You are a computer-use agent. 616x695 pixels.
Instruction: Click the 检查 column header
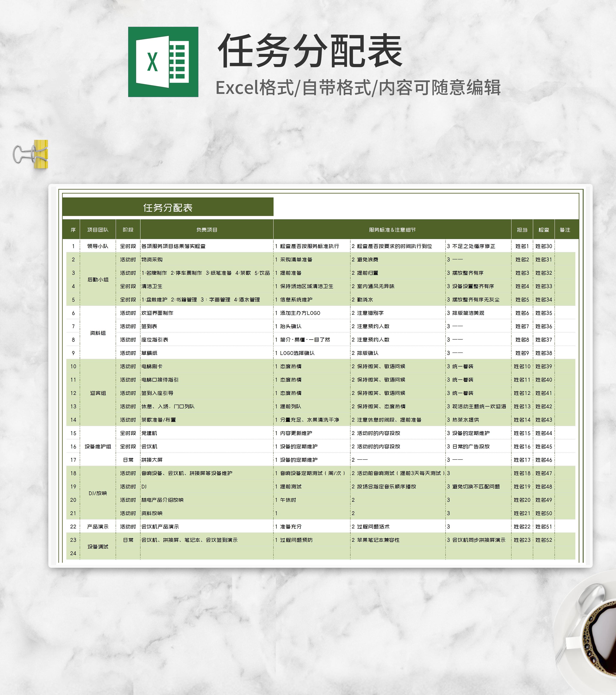tap(543, 230)
